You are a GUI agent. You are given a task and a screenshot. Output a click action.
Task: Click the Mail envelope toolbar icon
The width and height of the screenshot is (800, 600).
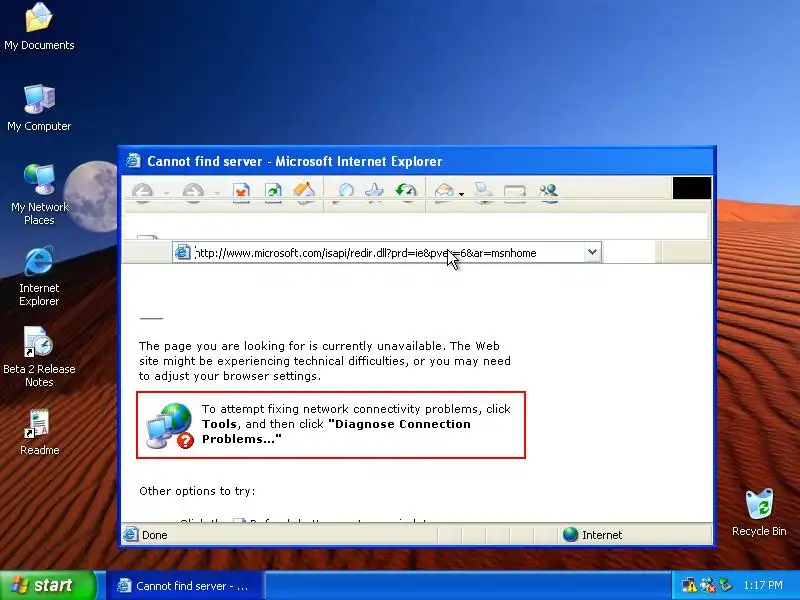pyautogui.click(x=444, y=192)
